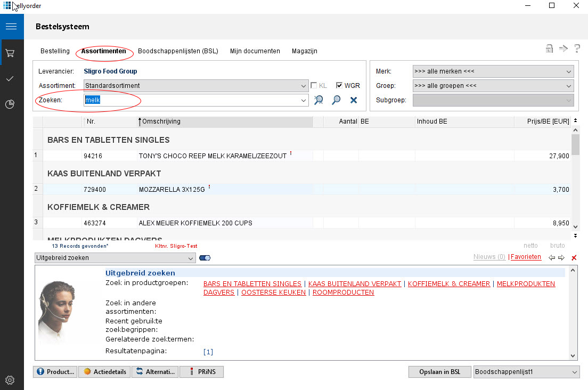Viewport: 588px width, 390px height.
Task: Open the checkmark sidebar icon
Action: point(10,79)
